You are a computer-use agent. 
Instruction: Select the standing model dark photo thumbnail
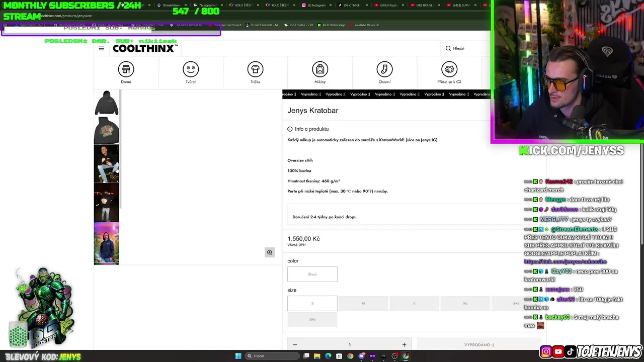pyautogui.click(x=107, y=203)
